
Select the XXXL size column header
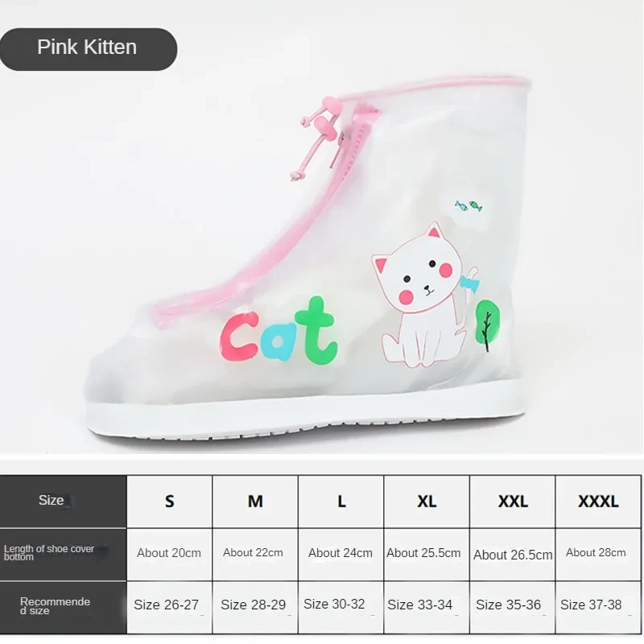[598, 502]
